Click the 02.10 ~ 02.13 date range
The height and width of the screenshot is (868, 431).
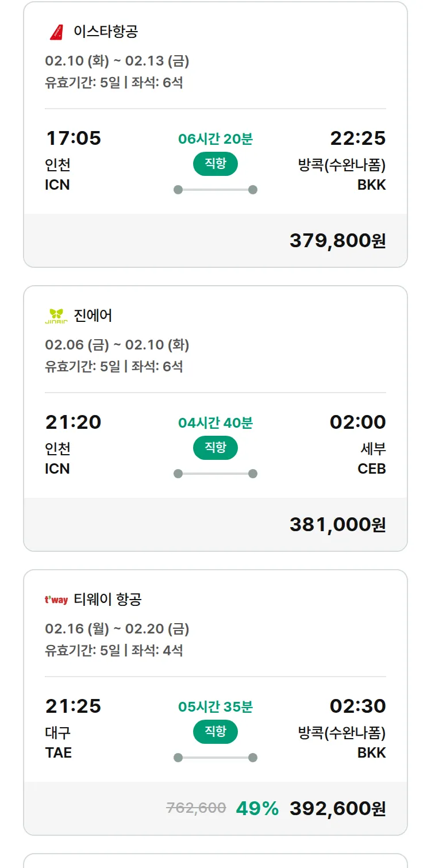[x=117, y=61]
